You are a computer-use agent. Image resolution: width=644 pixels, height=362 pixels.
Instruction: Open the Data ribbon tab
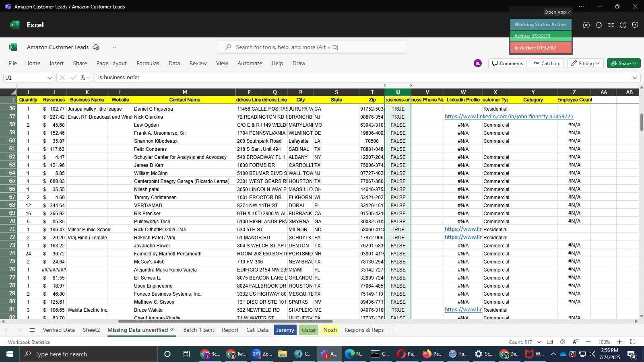point(174,63)
